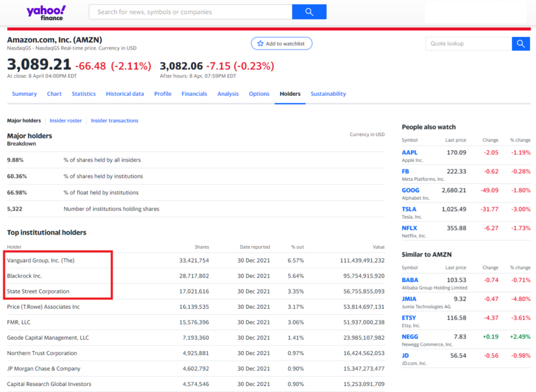The width and height of the screenshot is (536, 392).
Task: Click the Quote lookup magnifier icon
Action: (521, 43)
